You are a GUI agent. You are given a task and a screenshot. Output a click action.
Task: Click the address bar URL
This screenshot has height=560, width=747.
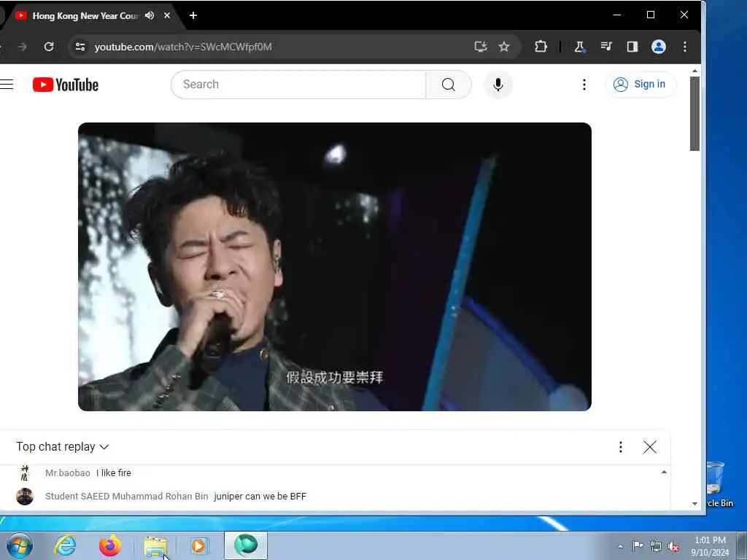183,47
